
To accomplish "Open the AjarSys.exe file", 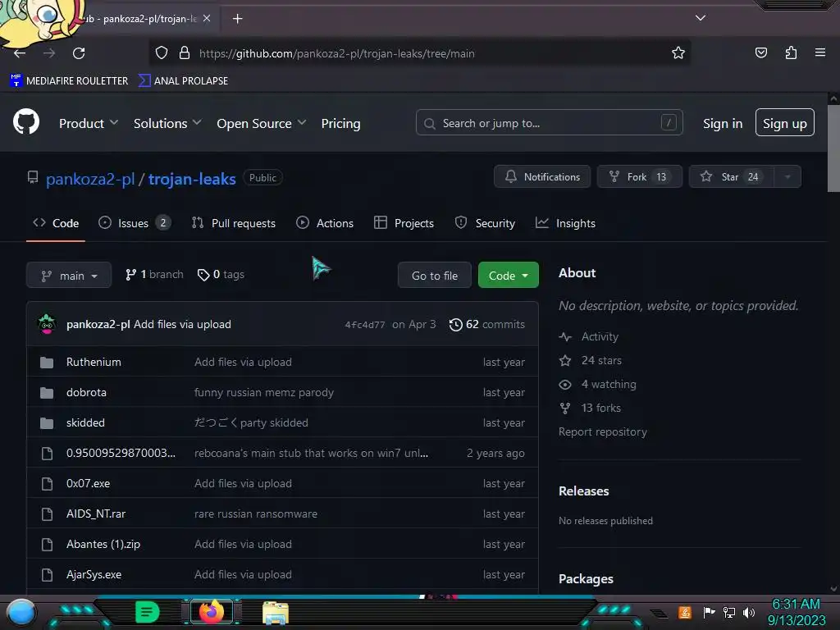I will click(x=94, y=574).
